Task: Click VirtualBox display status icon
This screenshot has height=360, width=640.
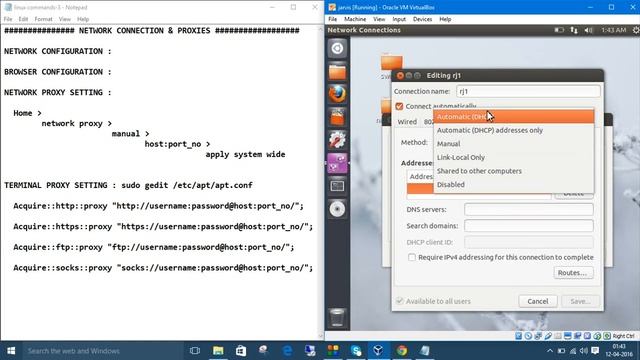Action: click(567, 336)
